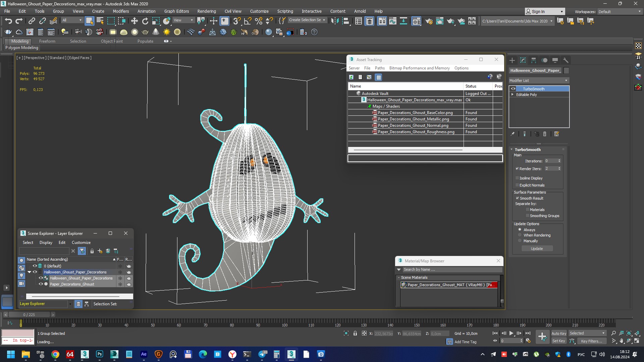The image size is (644, 362).
Task: Remove modifier with trash icon
Action: 545,134
